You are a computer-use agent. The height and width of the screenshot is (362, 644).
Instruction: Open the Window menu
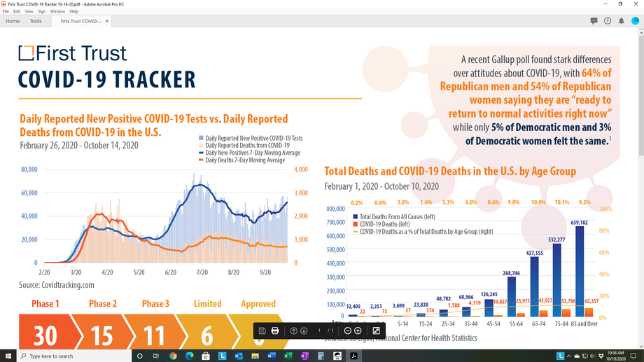(57, 11)
